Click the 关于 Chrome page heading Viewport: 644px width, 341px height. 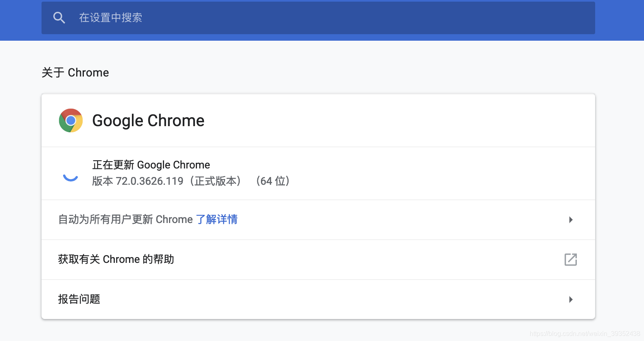[x=75, y=72]
